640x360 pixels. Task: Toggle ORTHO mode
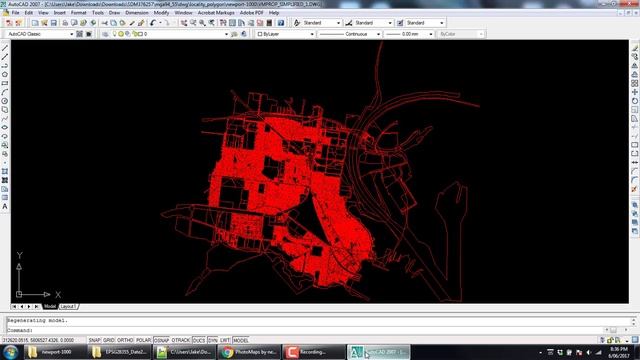coord(125,340)
